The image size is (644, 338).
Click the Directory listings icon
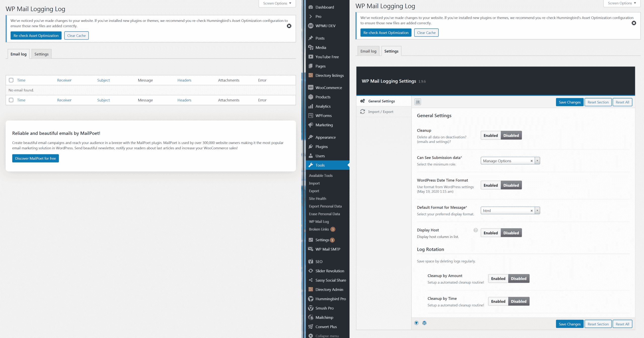click(x=311, y=75)
